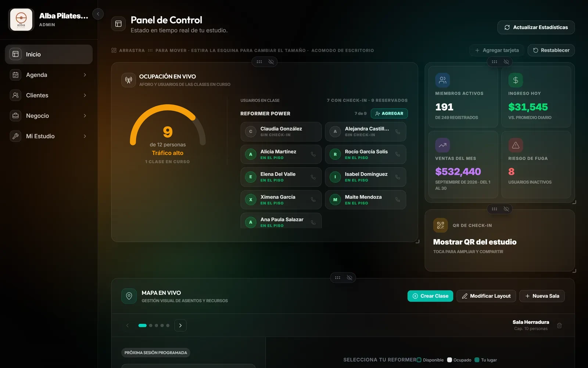Screen dimensions: 588x368
Task: Click the live occupancy broadcast icon
Action: [129, 80]
